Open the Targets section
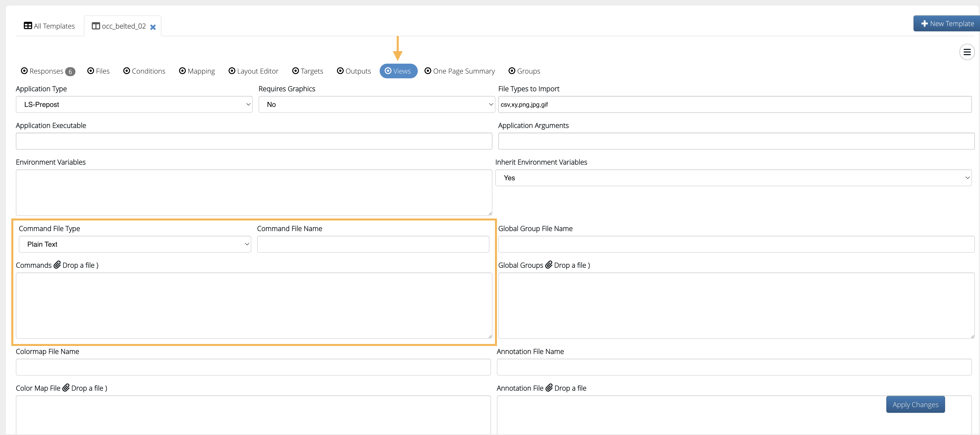Image resolution: width=980 pixels, height=435 pixels. (x=308, y=71)
